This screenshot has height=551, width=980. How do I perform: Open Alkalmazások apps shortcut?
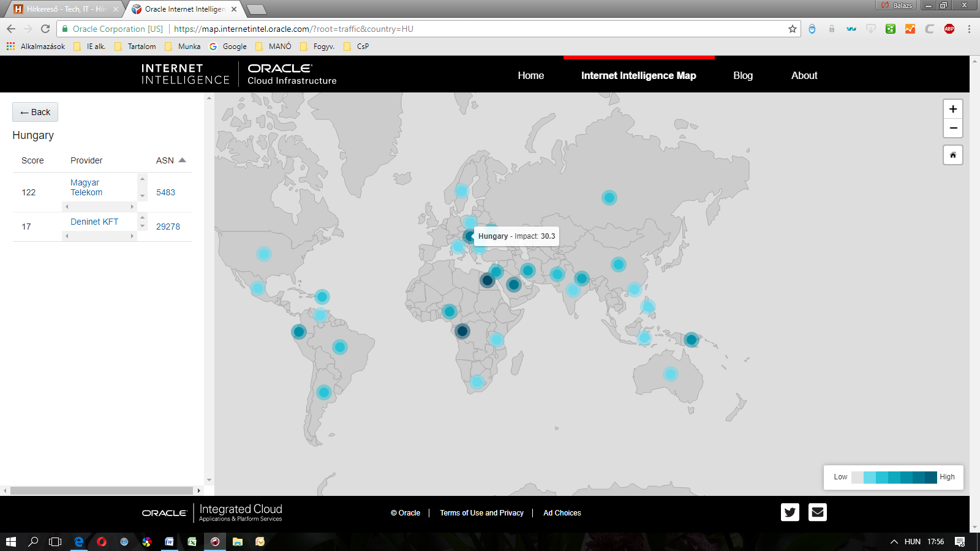[36, 47]
